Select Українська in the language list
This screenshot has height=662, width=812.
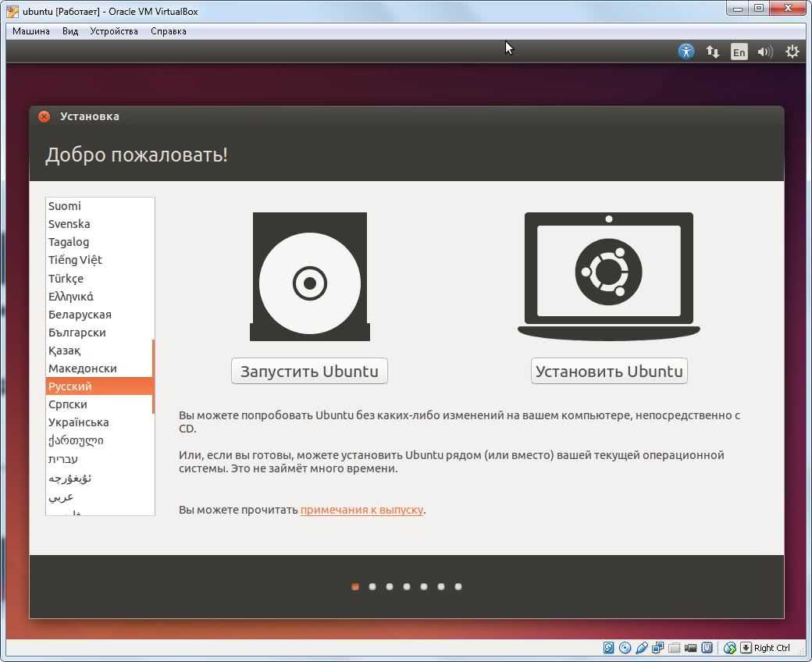coord(78,422)
